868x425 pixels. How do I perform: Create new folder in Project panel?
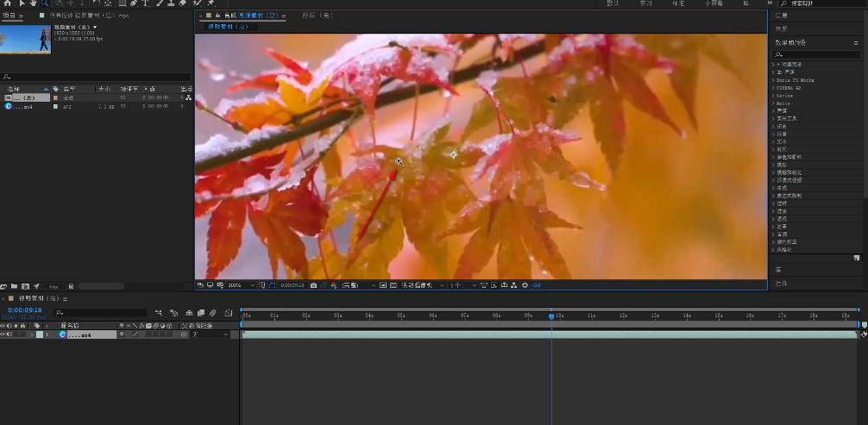pyautogui.click(x=15, y=286)
